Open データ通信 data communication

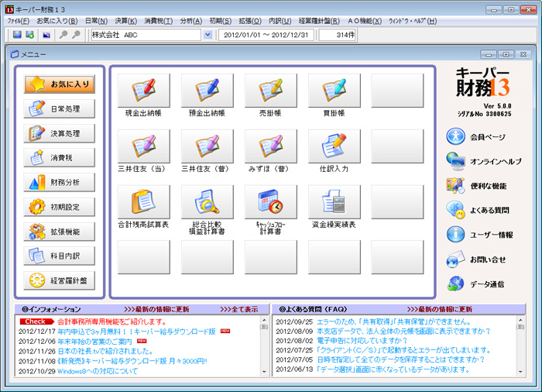pyautogui.click(x=475, y=284)
